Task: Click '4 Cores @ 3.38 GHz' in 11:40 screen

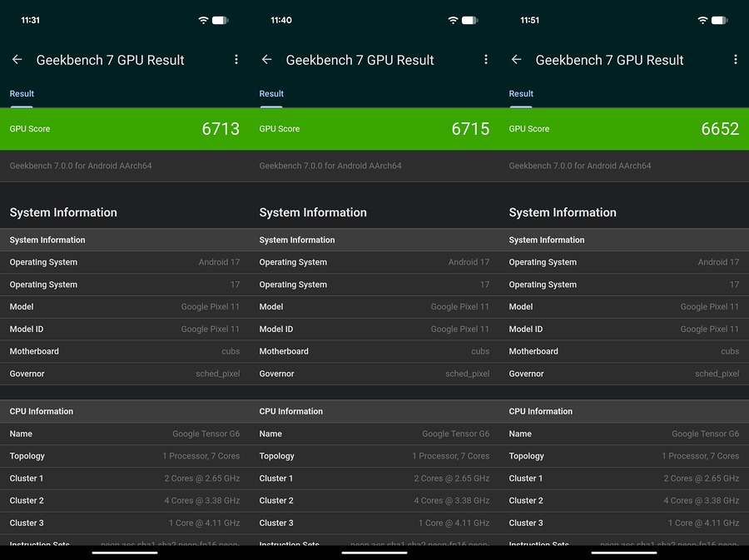Action: 452,501
